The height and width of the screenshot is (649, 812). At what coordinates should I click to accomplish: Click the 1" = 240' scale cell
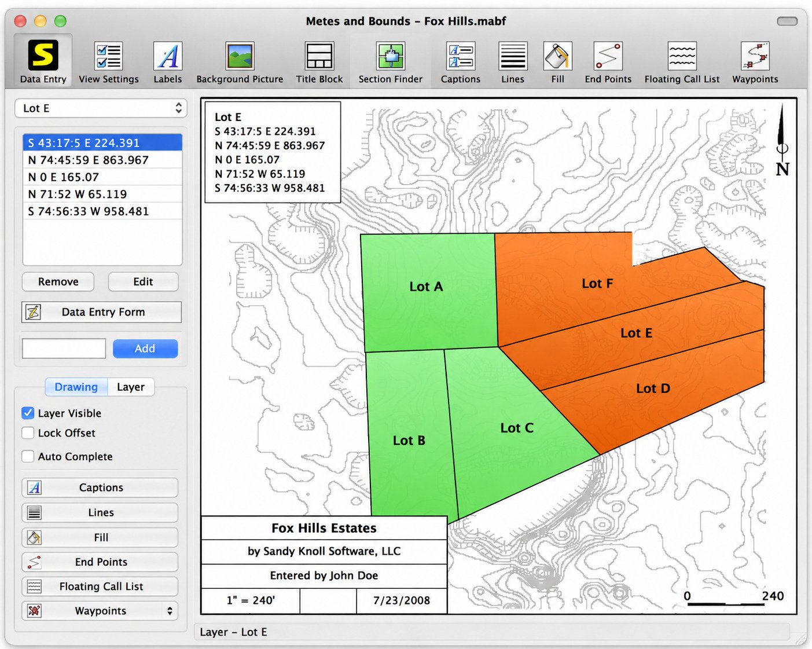pos(251,600)
